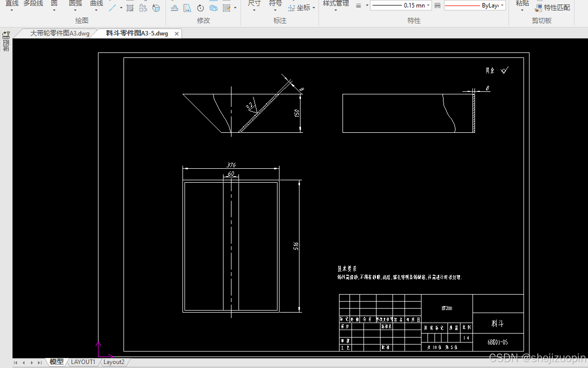Select the 直线 (line) drawing tool

click(x=11, y=3)
